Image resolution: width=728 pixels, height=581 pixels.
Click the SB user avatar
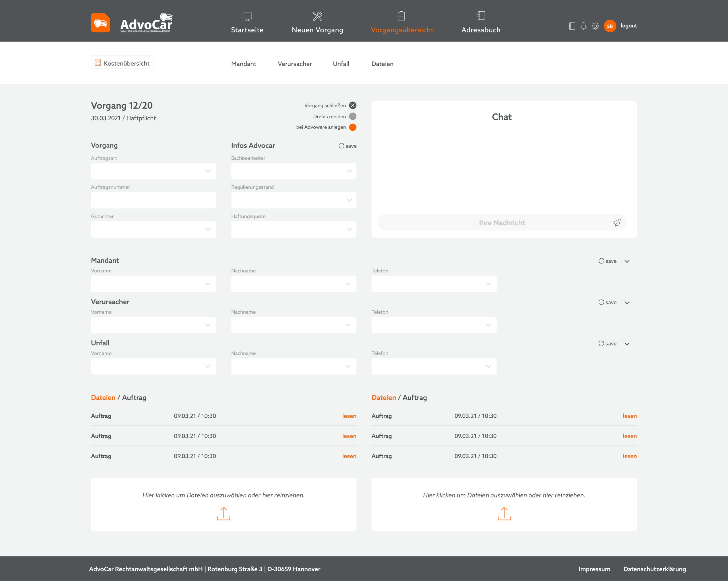tap(610, 26)
